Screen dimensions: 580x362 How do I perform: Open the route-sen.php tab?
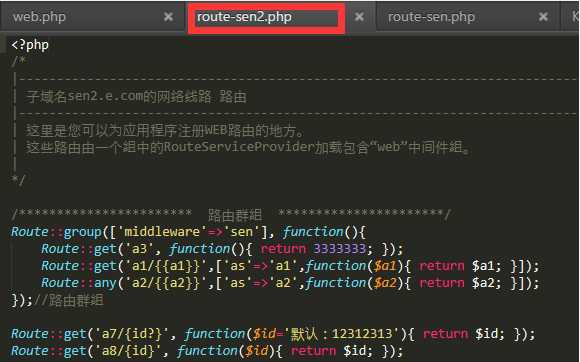431,17
